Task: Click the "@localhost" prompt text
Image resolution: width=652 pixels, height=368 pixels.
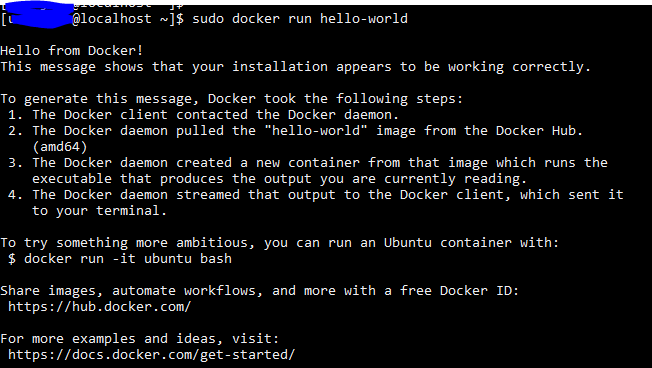Action: [112, 19]
